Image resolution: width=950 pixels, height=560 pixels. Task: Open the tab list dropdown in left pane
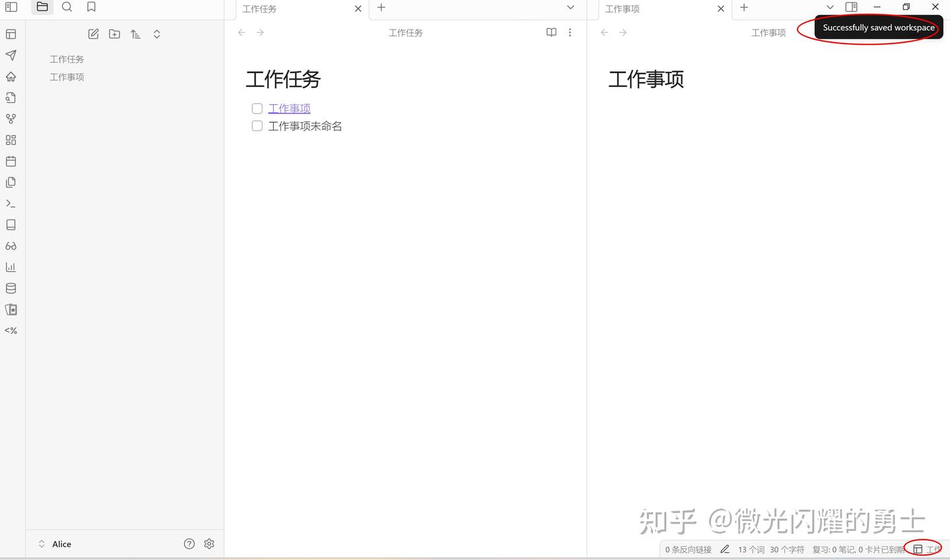pos(570,8)
